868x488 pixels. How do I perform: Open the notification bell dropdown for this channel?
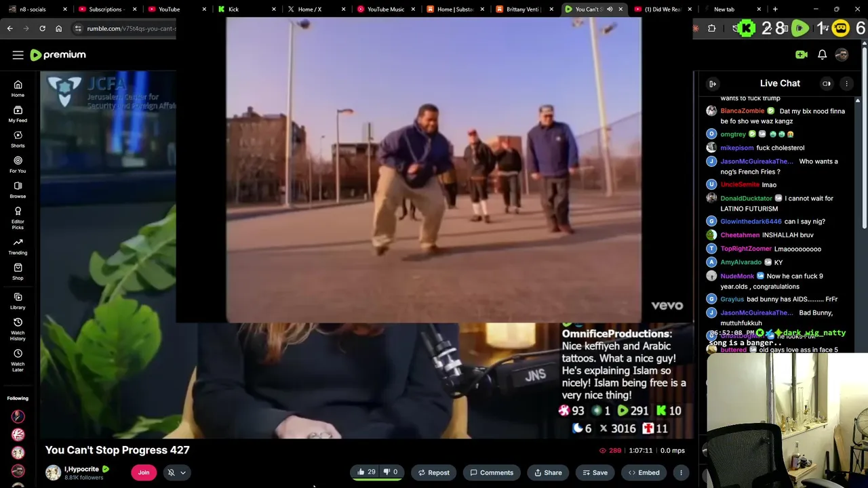[176, 472]
